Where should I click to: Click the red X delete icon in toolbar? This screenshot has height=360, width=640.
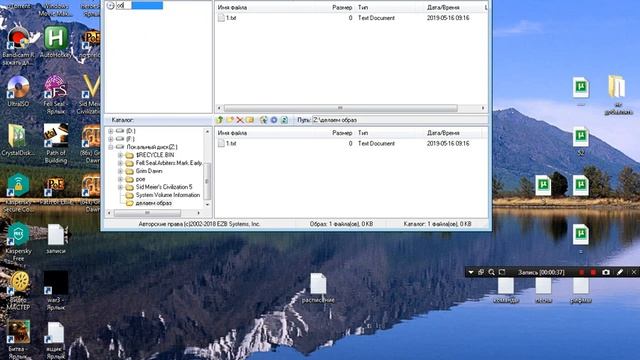pos(240,120)
